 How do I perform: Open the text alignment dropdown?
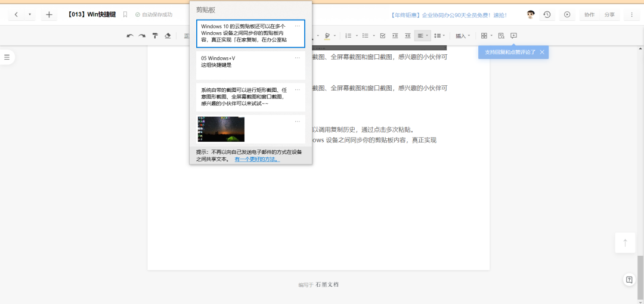(423, 36)
